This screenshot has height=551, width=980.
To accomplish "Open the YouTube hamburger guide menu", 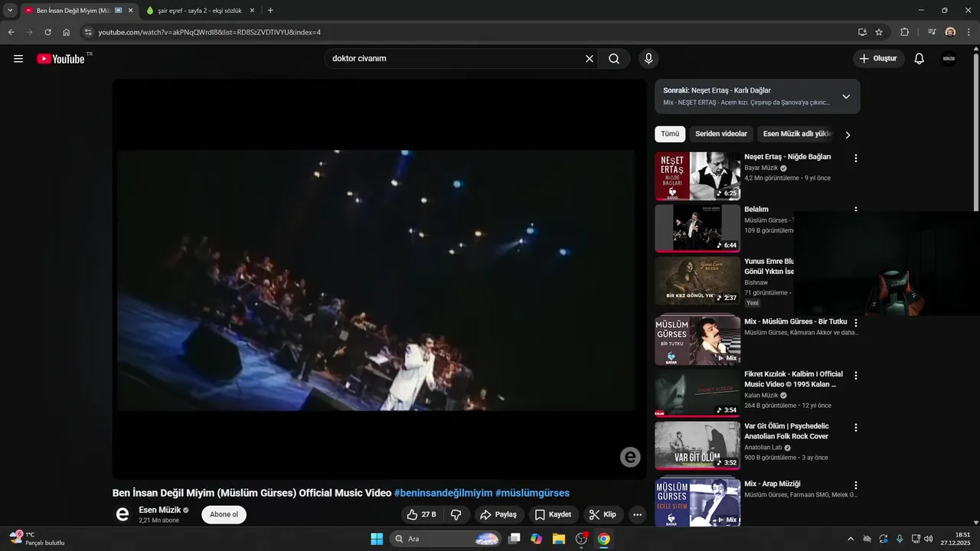I will 18,59.
